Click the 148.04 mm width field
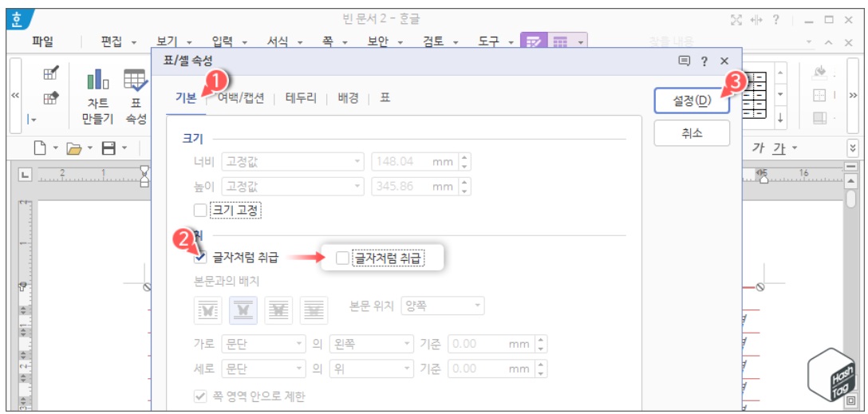Viewport: 868px width, 414px height. coord(415,162)
